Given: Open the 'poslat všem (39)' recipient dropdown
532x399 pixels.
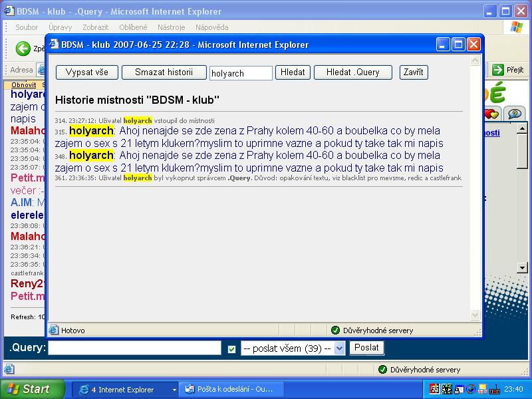Looking at the screenshot, I should 293,348.
